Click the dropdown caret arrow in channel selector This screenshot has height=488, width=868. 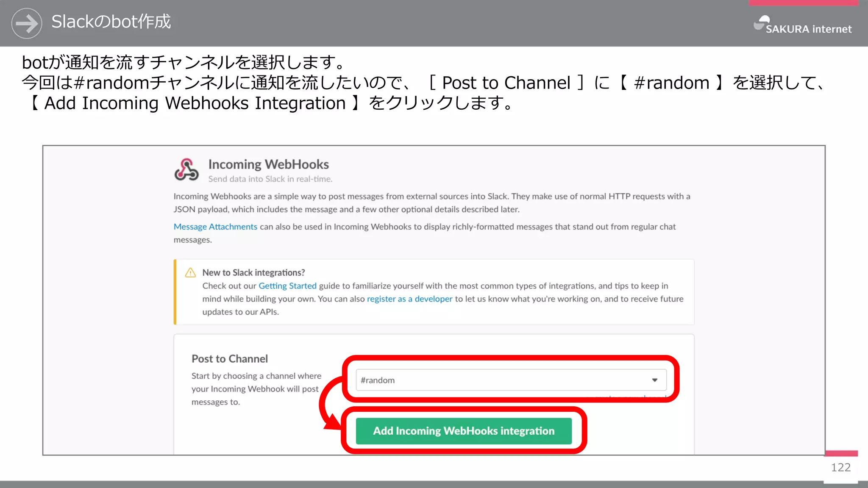click(x=655, y=380)
